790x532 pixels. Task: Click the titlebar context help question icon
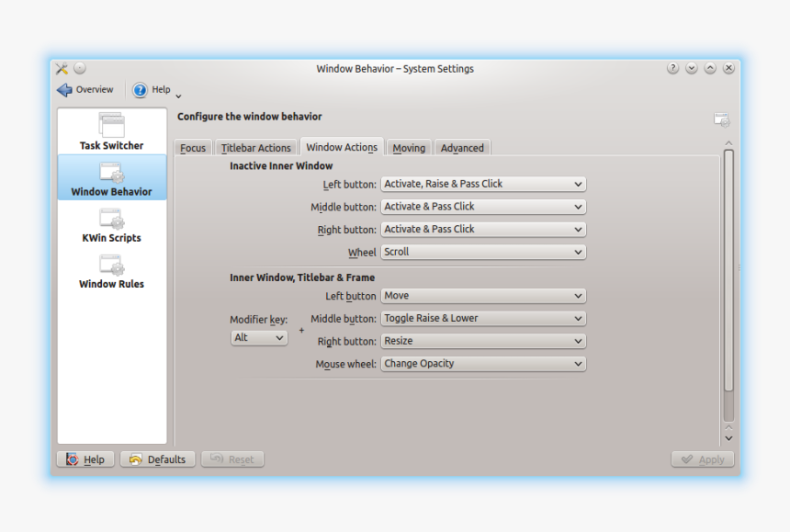[673, 68]
